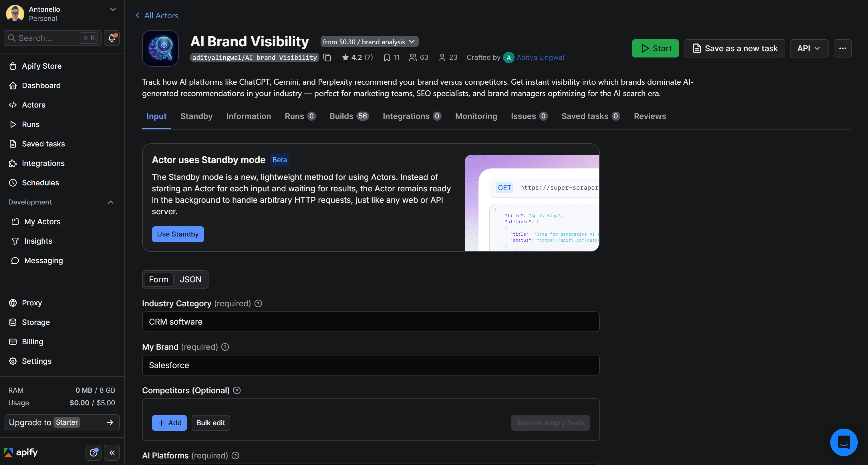Image resolution: width=868 pixels, height=465 pixels.
Task: Open the Intercom chat bubble
Action: 844,442
